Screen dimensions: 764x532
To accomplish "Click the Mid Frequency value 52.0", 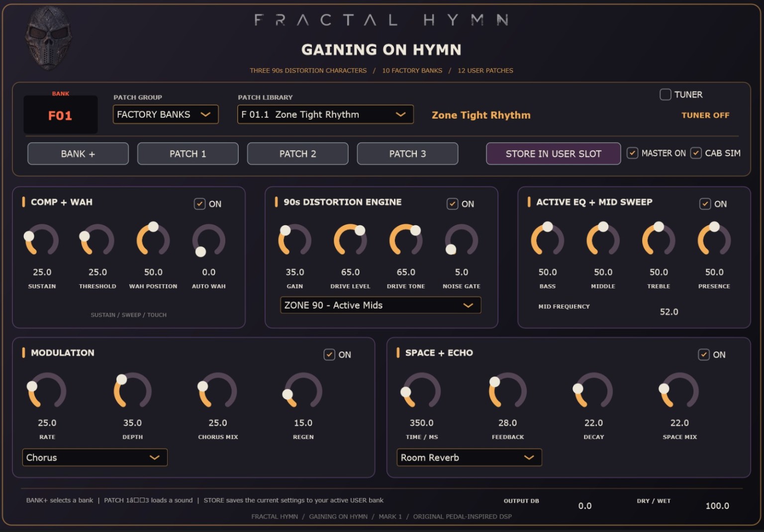I will pyautogui.click(x=669, y=312).
